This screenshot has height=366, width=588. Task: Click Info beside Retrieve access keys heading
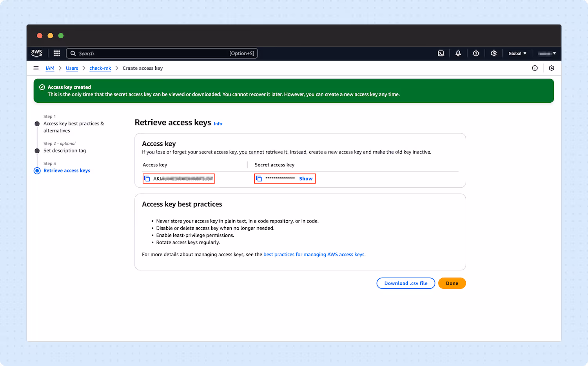218,123
